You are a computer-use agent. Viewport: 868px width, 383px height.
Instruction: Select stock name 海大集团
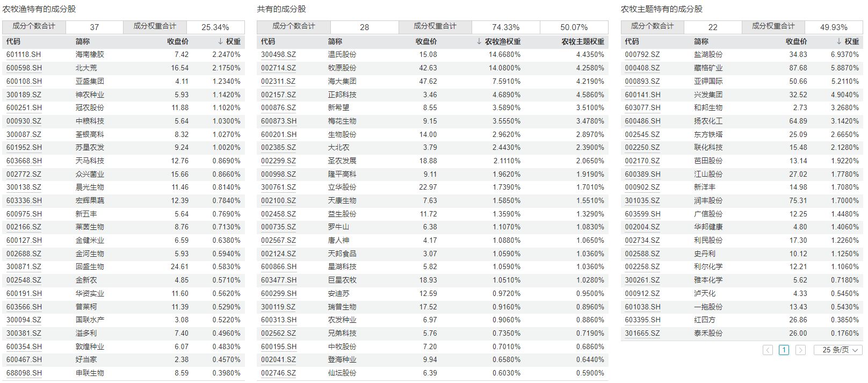342,81
